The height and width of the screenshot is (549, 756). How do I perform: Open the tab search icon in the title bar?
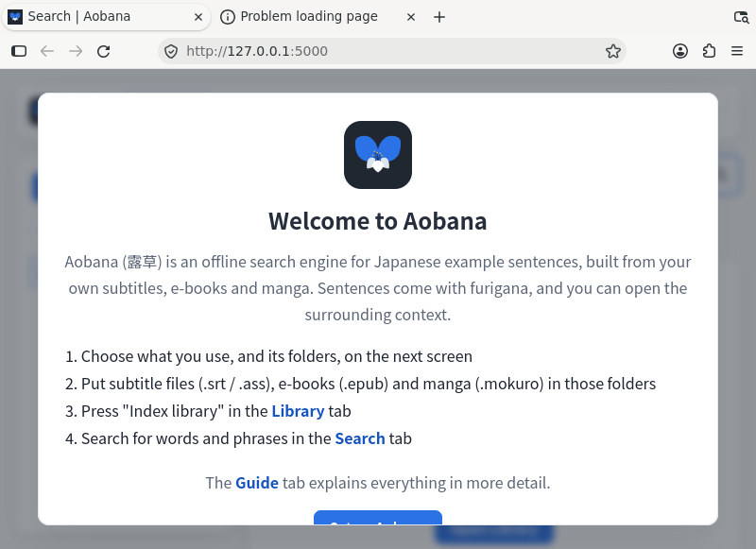tap(741, 17)
